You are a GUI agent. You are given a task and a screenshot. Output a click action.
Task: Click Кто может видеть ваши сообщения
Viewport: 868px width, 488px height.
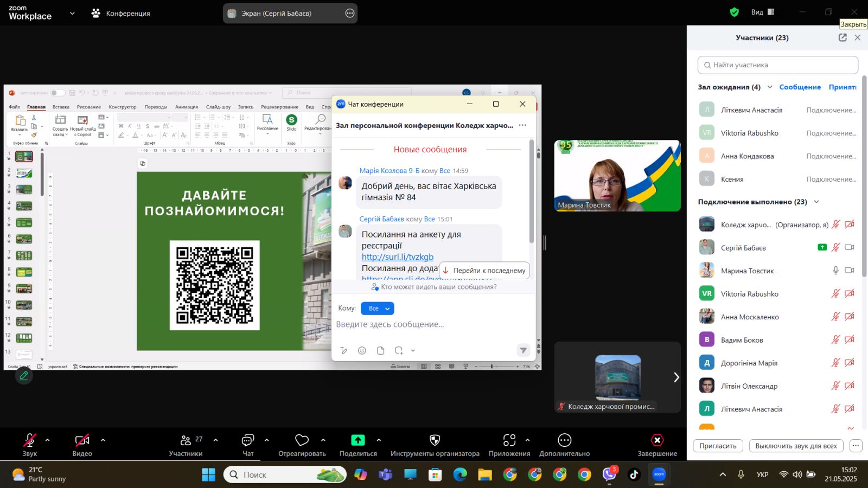[x=434, y=287]
